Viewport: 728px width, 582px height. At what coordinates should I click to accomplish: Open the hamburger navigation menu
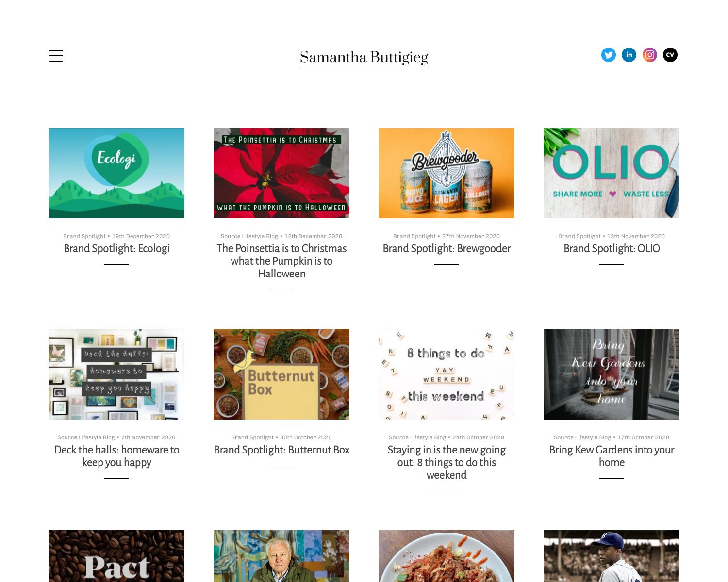pos(56,56)
